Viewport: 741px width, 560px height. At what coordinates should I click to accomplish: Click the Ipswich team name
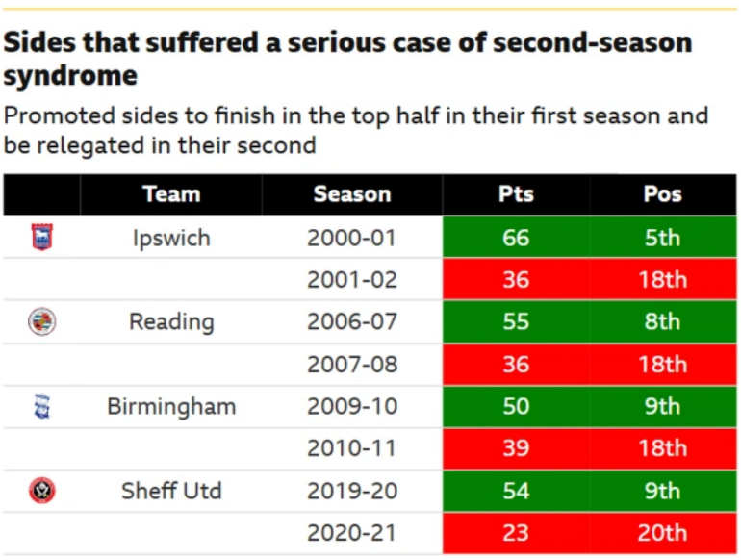171,238
